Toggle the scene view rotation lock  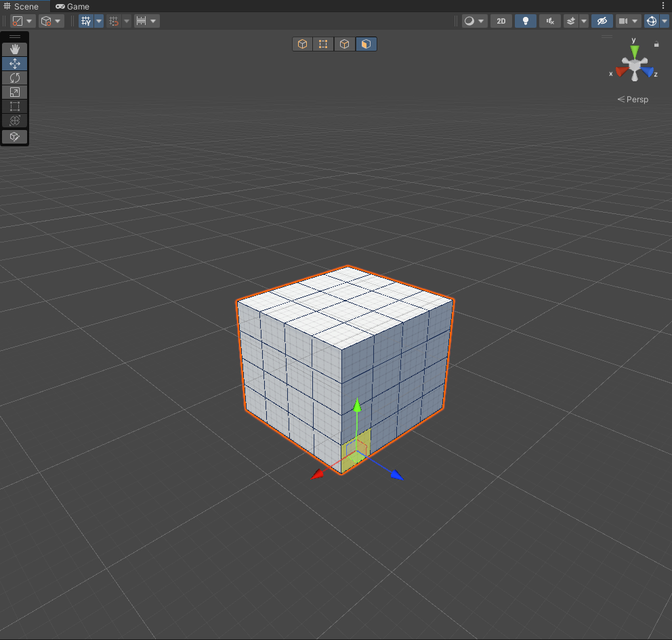point(656,44)
